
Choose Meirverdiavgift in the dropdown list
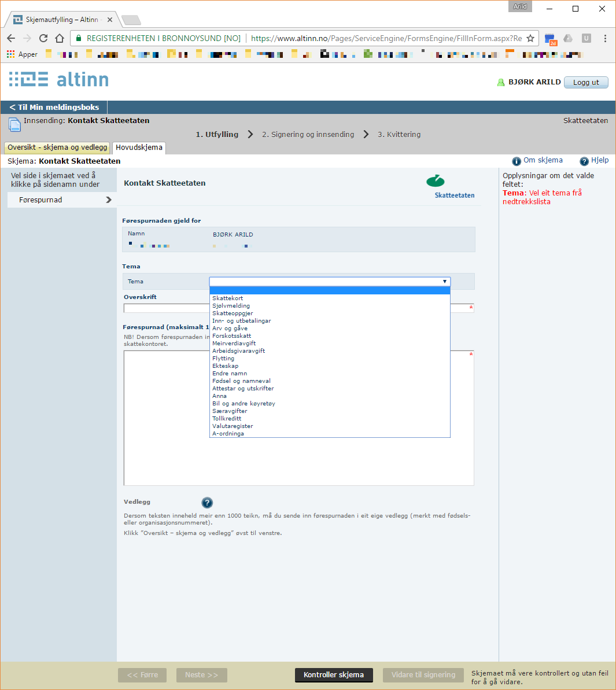234,344
